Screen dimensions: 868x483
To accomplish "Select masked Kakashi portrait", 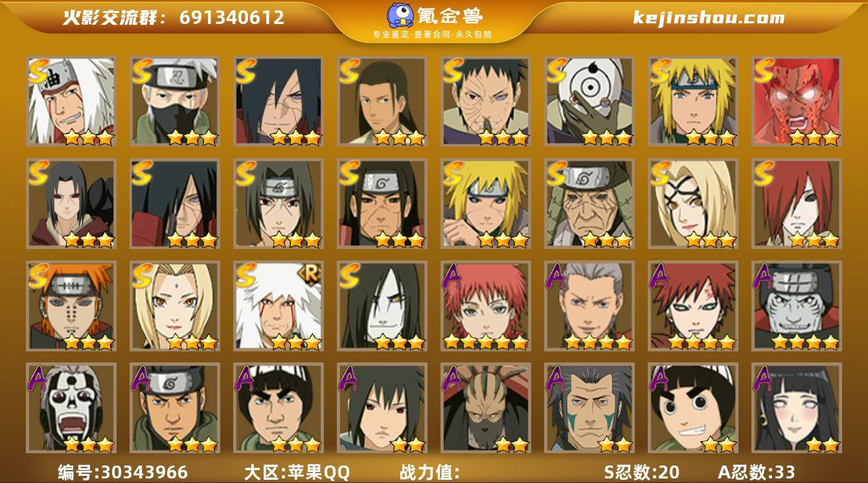I will 174,101.
